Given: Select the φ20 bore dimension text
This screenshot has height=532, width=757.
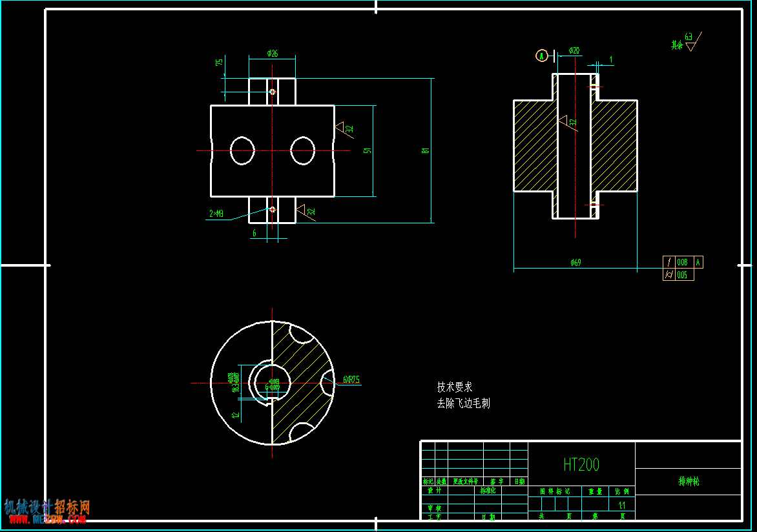Looking at the screenshot, I should click(x=574, y=51).
